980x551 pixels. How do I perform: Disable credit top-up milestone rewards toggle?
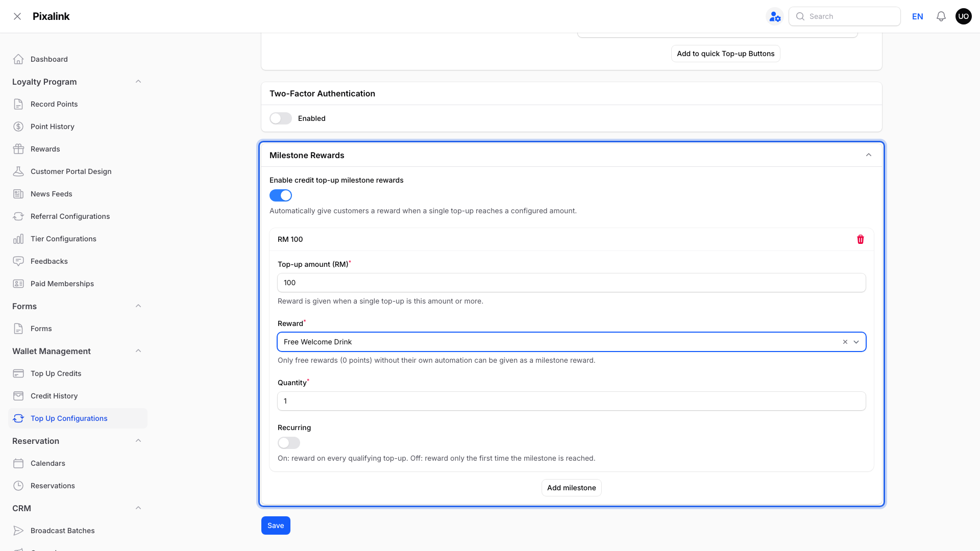[x=281, y=195]
